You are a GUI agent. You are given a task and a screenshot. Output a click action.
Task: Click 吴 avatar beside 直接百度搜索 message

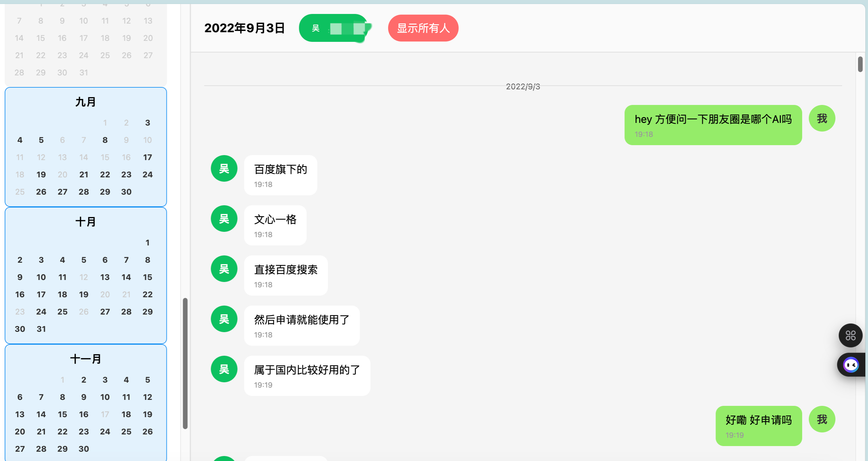[224, 269]
